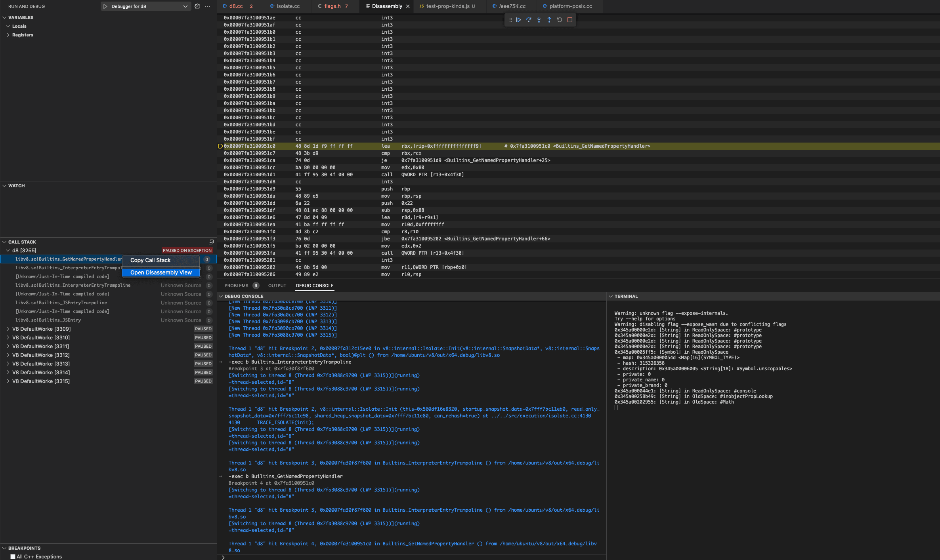Click the Step Into icon
The height and width of the screenshot is (560, 940).
tap(539, 20)
